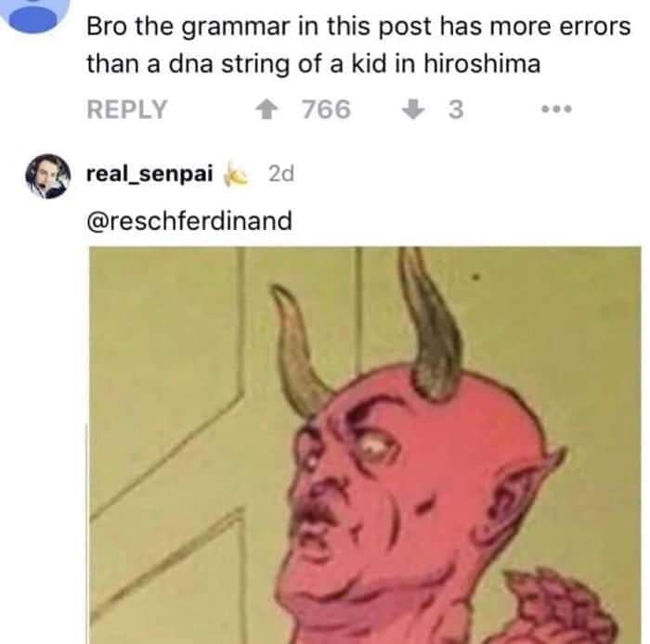This screenshot has width=650, height=644.
Task: Click the word 'hiroshima' in the comment
Action: click(x=482, y=64)
